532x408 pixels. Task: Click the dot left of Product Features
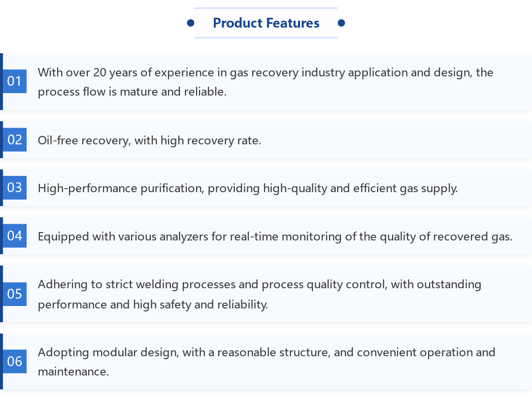[191, 23]
